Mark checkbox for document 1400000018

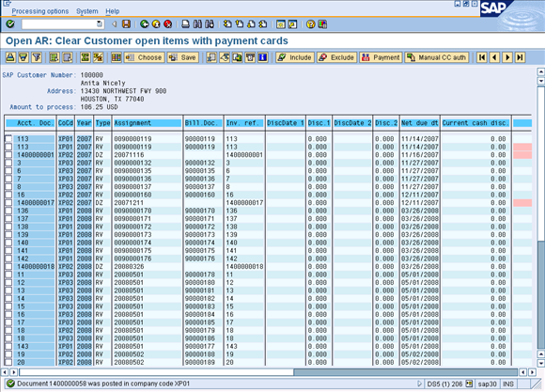pyautogui.click(x=8, y=267)
